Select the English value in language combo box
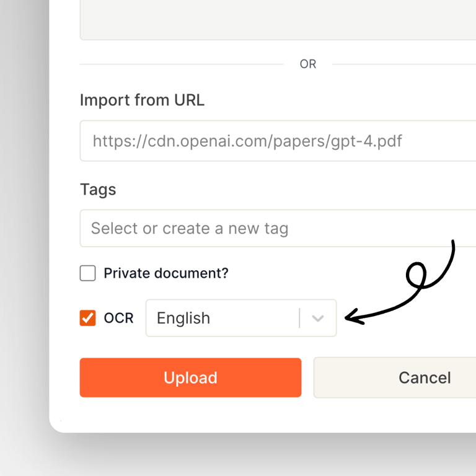Viewport: 476px width, 476px height. tap(183, 318)
